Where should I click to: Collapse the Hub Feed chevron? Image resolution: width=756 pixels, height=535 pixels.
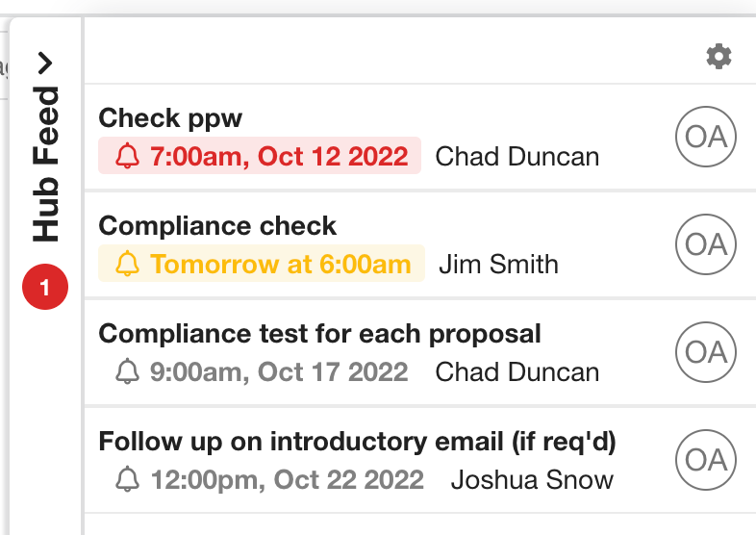tap(45, 64)
